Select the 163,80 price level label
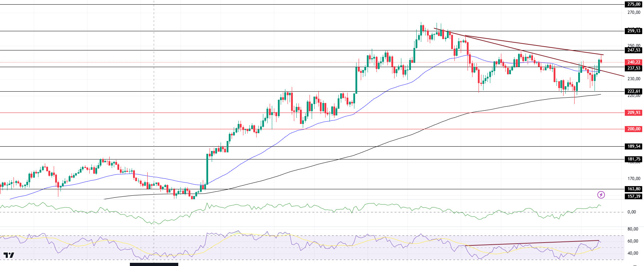Viewport: 644px width, 266px height. pos(634,189)
